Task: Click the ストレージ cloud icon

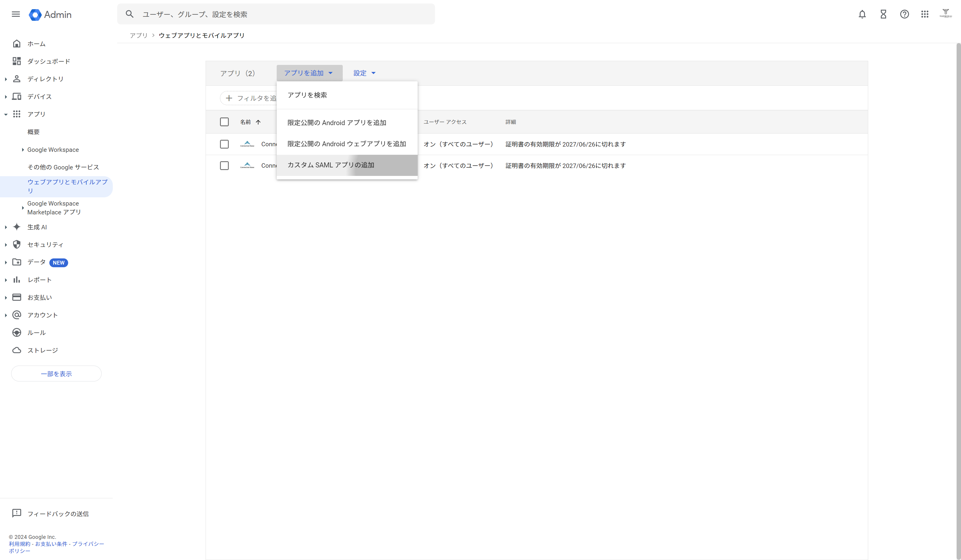Action: pos(17,350)
